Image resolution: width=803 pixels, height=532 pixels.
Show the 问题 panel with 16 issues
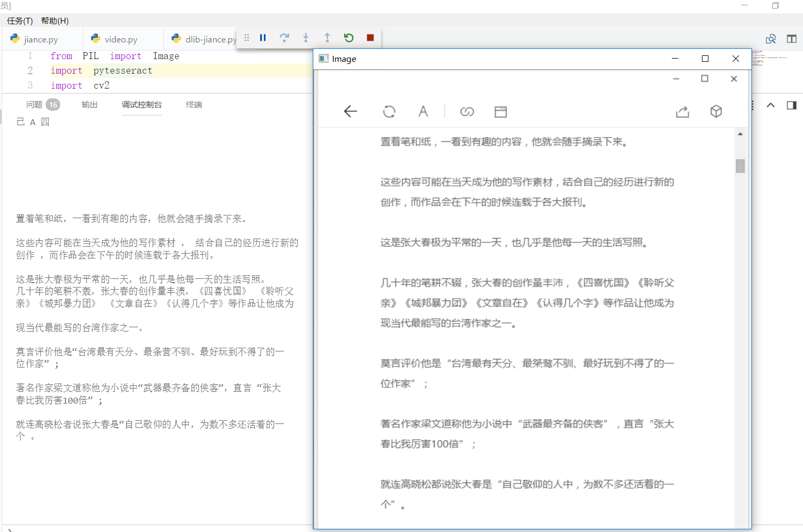tap(33, 105)
